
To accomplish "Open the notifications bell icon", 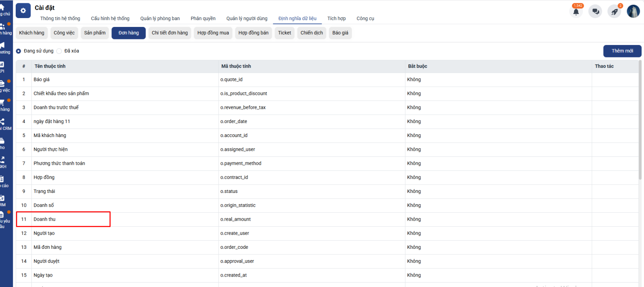I will tap(576, 12).
